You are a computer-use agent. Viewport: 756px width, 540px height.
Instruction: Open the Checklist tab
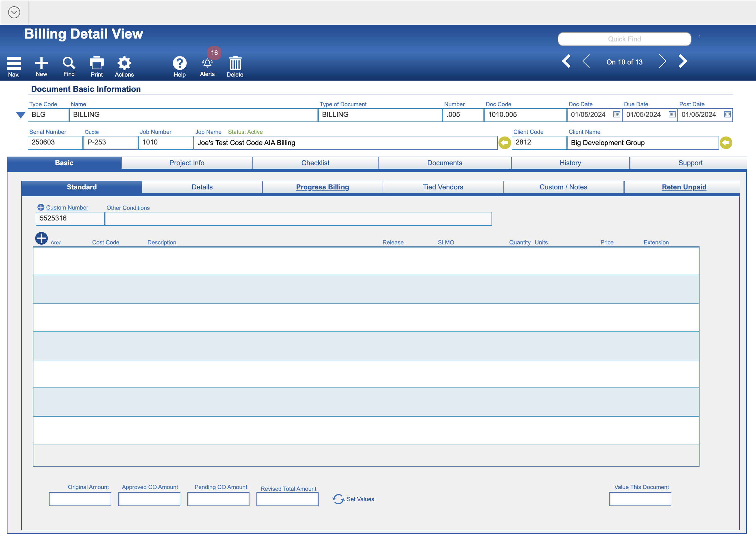point(315,163)
